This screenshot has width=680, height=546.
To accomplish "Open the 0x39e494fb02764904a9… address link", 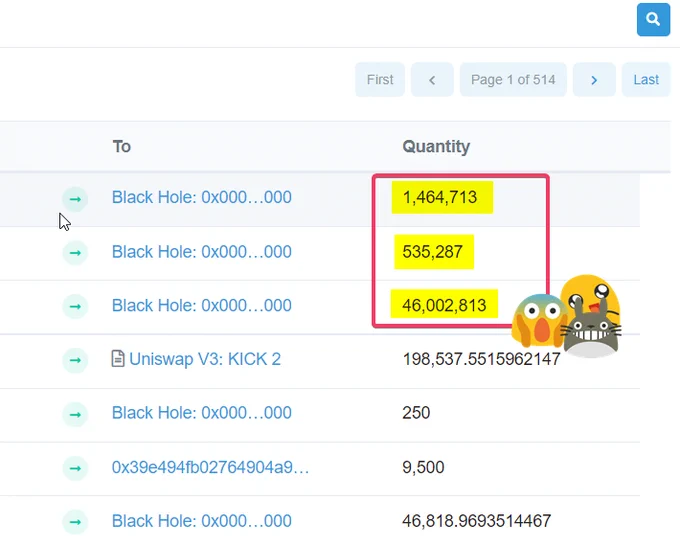I will (x=210, y=467).
